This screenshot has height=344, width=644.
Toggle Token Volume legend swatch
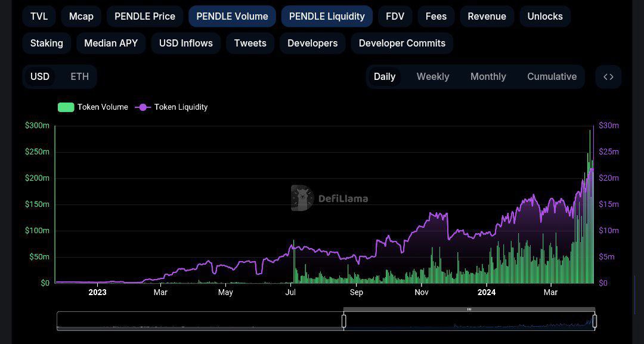click(x=66, y=107)
